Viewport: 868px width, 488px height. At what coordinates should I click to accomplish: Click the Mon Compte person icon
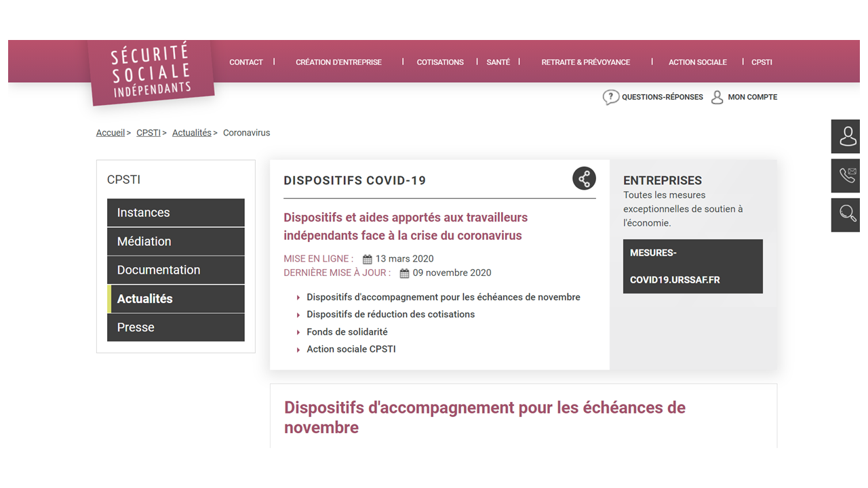(x=717, y=98)
